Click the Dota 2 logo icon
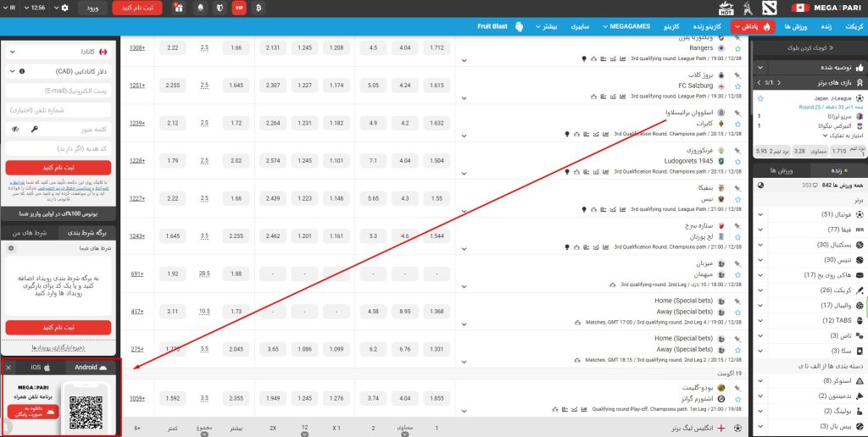The width and height of the screenshot is (868, 437). pyautogui.click(x=768, y=8)
